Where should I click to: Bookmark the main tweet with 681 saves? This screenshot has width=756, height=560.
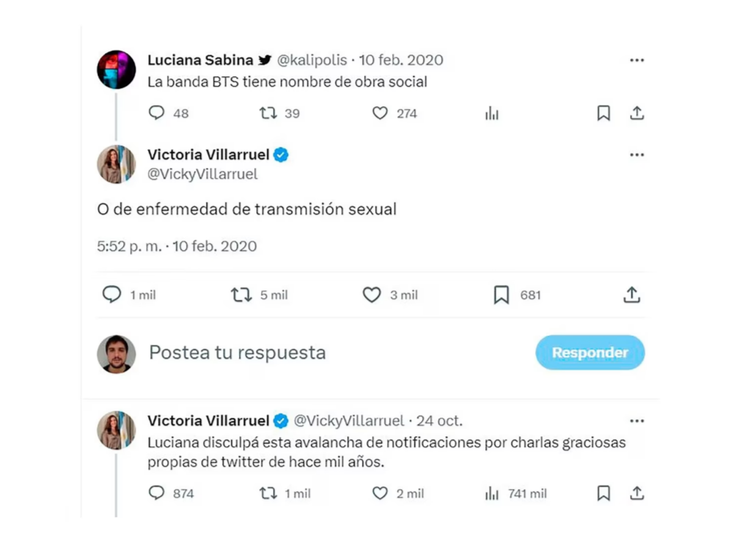(502, 295)
